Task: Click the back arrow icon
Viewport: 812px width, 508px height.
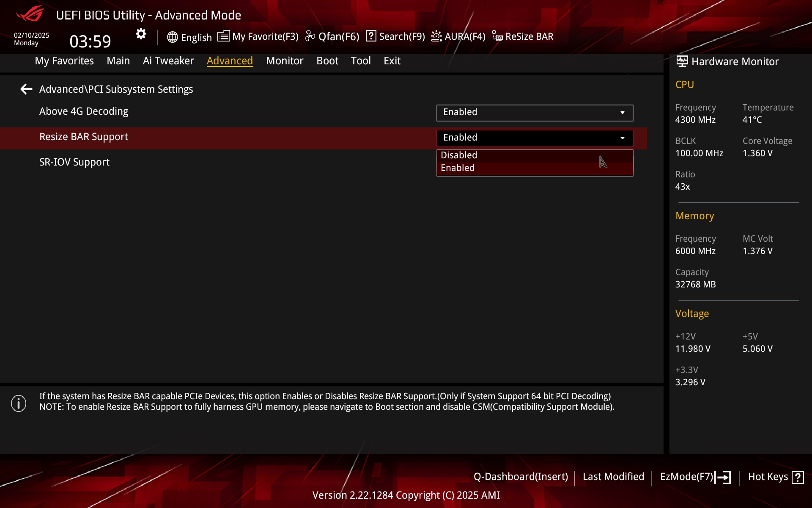Action: 26,89
